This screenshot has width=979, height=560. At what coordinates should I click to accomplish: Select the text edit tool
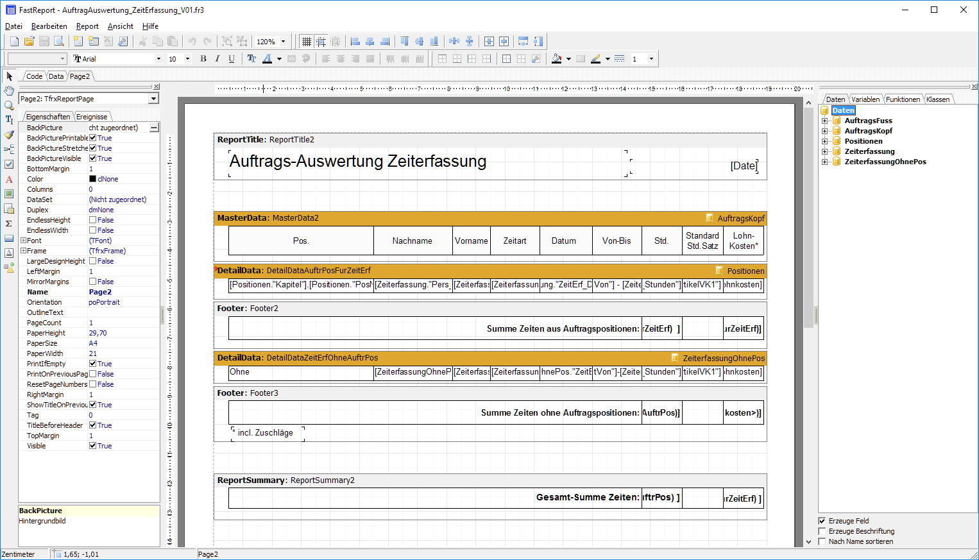[9, 120]
